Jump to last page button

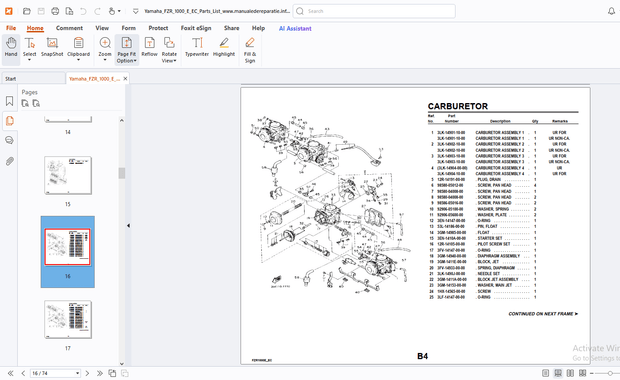pos(100,373)
